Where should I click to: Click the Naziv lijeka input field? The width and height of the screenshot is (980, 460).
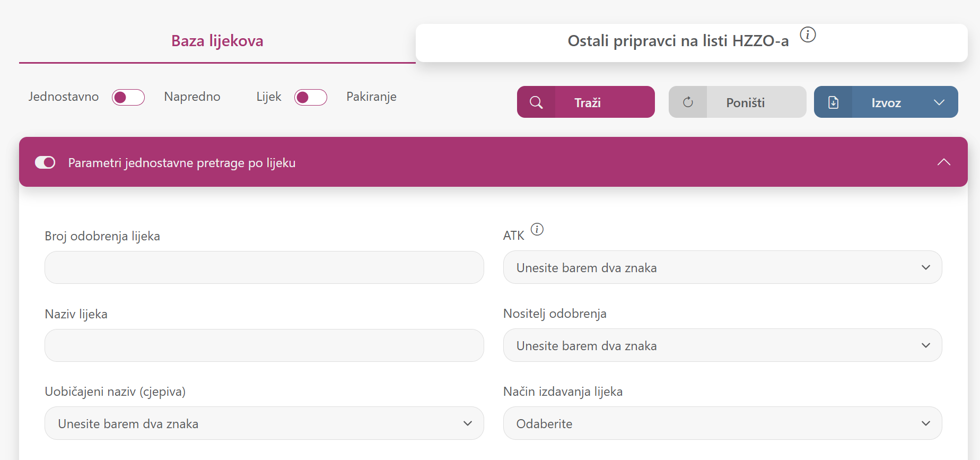[x=264, y=345]
